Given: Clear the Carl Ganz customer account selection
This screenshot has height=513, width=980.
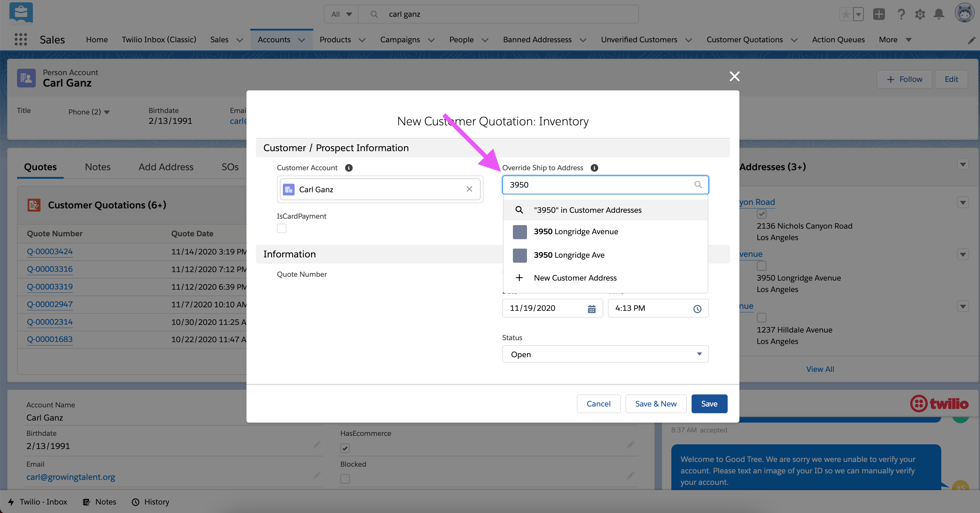Looking at the screenshot, I should (469, 189).
